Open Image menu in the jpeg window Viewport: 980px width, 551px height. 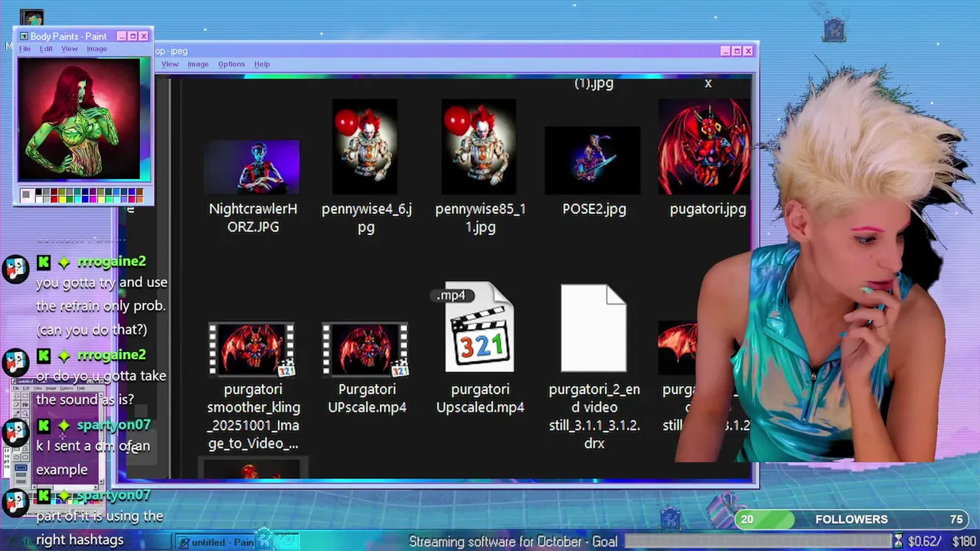198,64
